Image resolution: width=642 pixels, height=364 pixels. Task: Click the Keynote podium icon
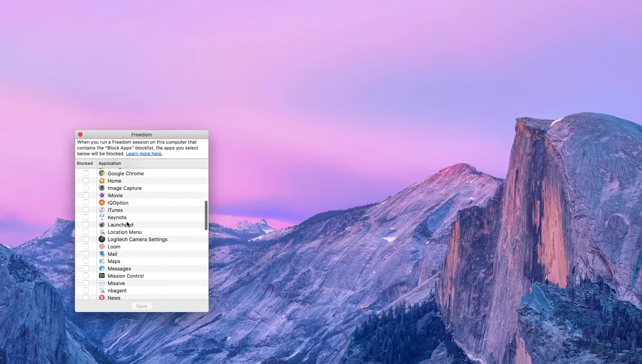click(x=102, y=217)
